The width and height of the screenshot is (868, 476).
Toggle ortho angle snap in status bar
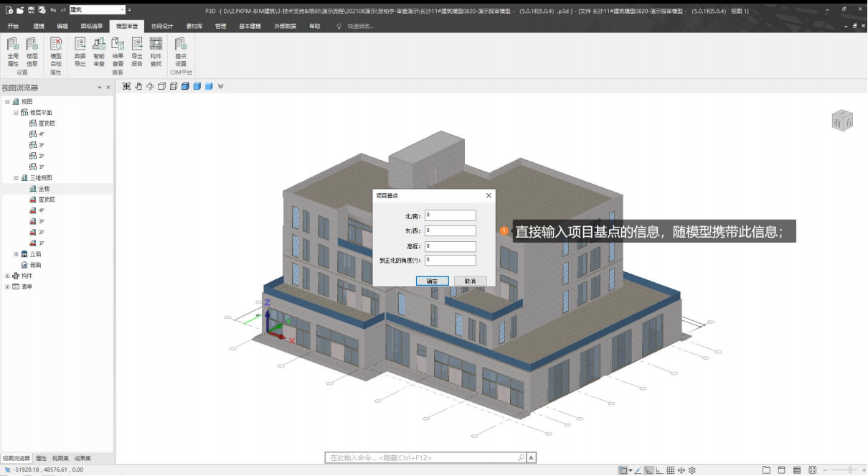point(659,470)
